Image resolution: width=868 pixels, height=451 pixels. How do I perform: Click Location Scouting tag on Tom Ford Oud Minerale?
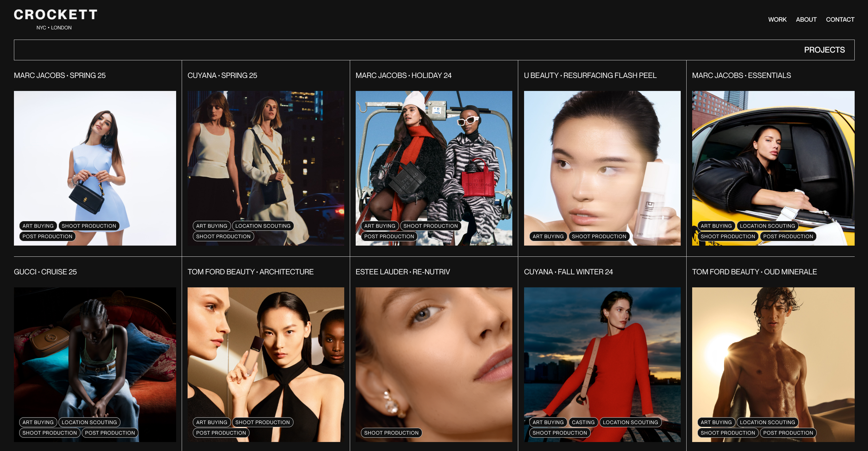768,422
